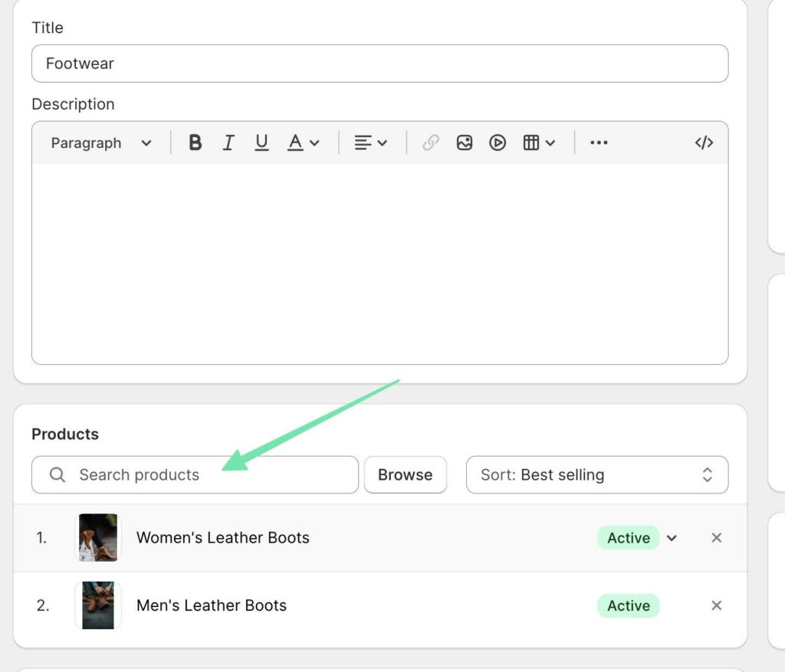The image size is (785, 672).
Task: Switch to HTML code view
Action: pos(704,143)
